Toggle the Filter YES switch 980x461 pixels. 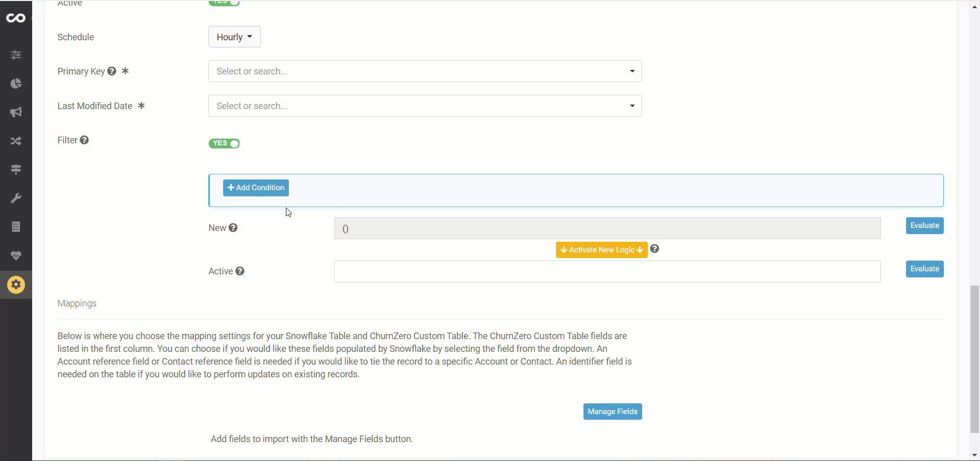pos(224,143)
